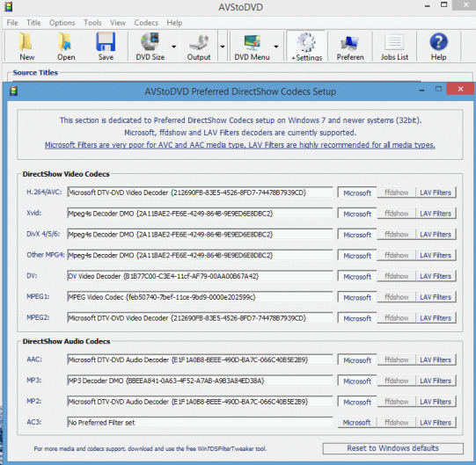Image resolution: width=476 pixels, height=465 pixels.
Task: Open the View menu
Action: pos(118,23)
